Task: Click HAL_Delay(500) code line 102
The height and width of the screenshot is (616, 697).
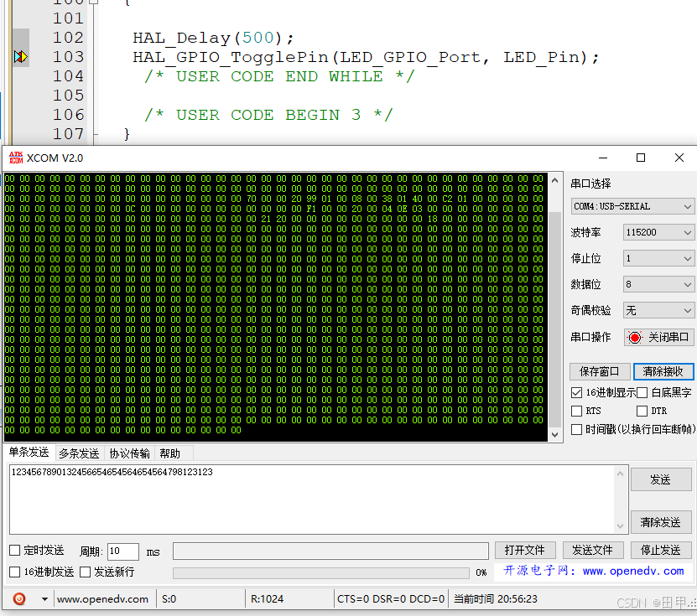Action: 213,39
